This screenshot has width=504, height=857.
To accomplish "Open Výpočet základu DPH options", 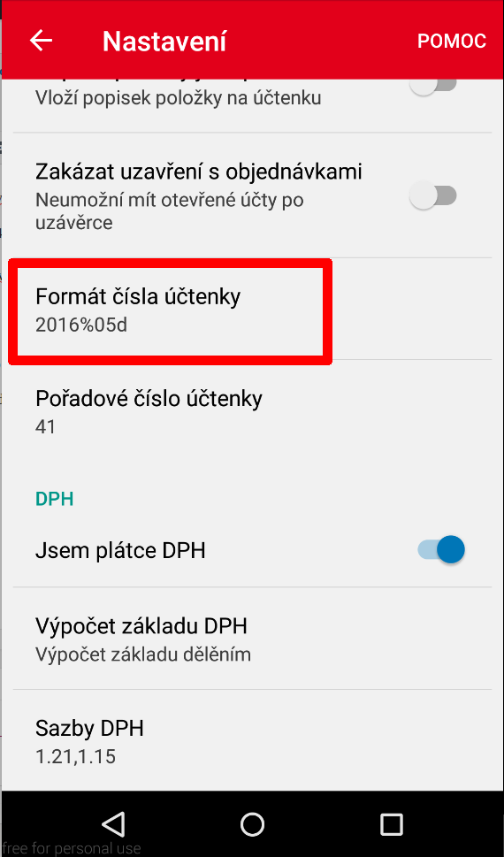I will coord(252,639).
